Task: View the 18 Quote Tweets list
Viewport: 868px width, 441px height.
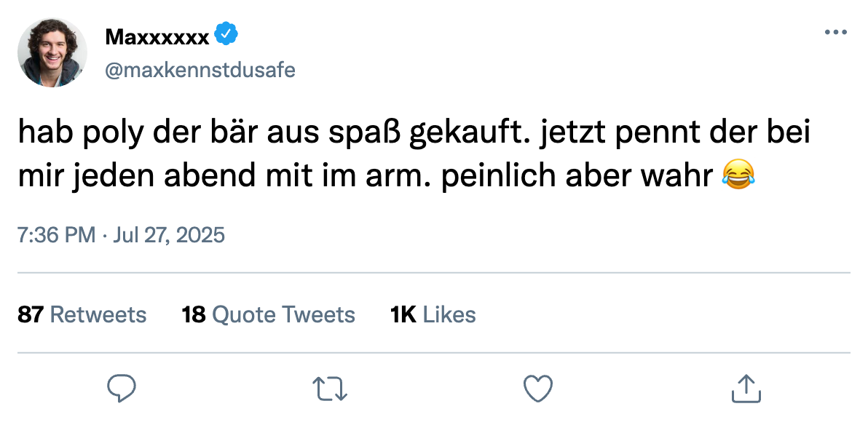Action: [x=269, y=314]
